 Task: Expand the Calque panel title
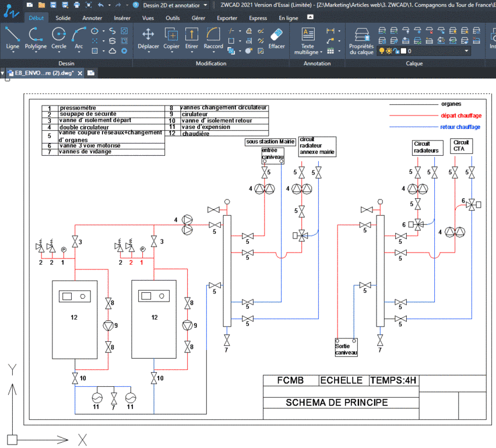(x=414, y=64)
